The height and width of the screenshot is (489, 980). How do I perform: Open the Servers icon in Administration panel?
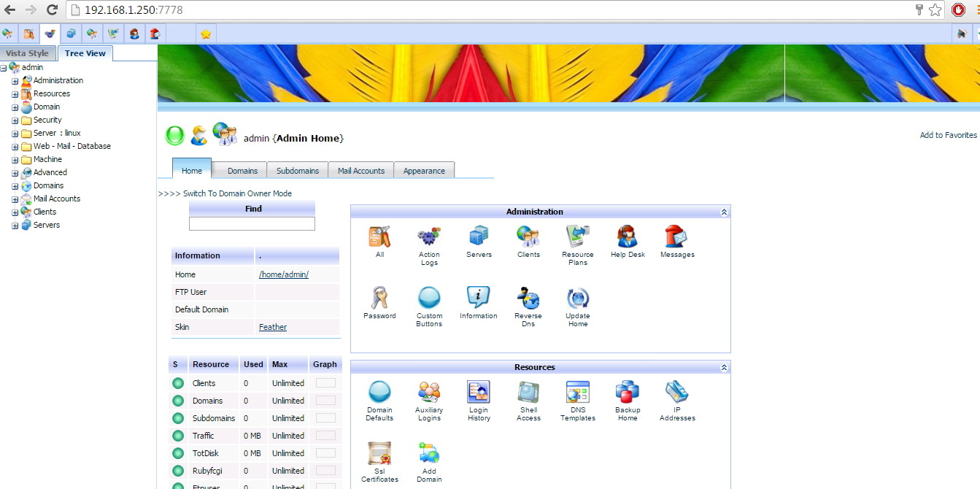click(479, 236)
